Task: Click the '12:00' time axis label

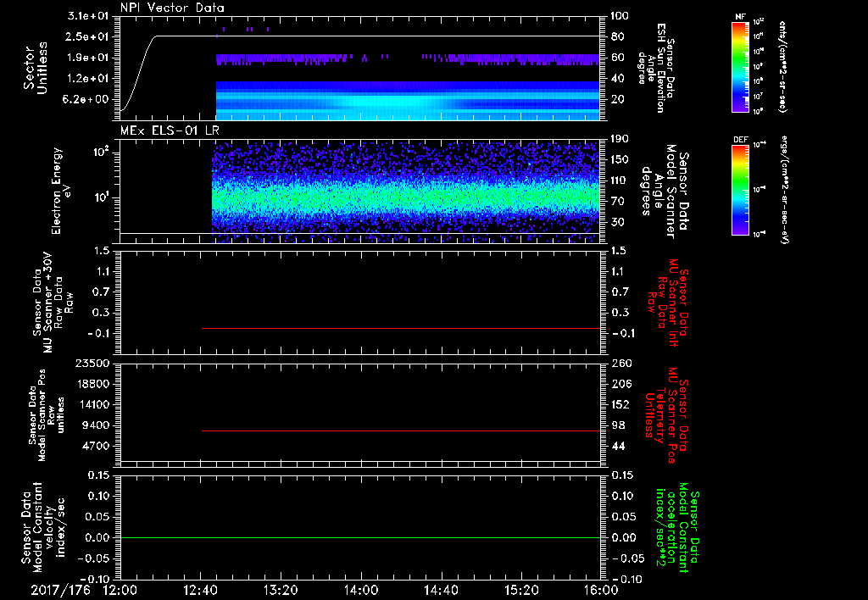Action: click(x=120, y=590)
